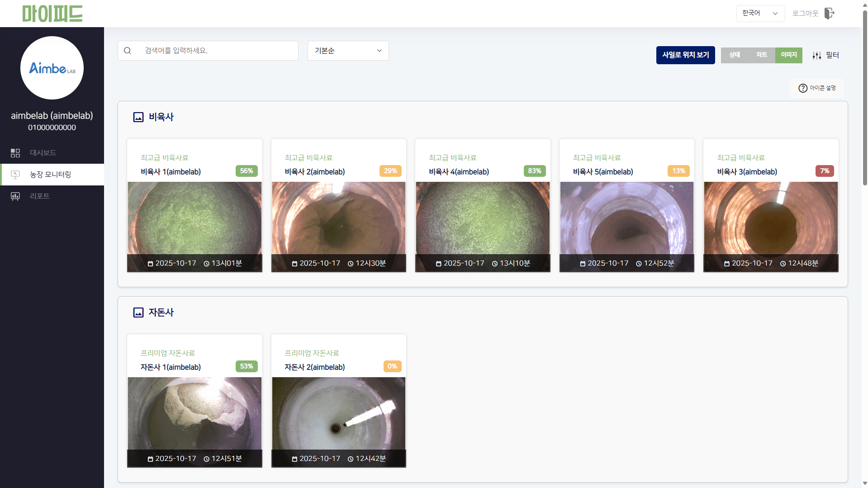Switch view to 상태 mode
This screenshot has width=868, height=488.
(734, 55)
